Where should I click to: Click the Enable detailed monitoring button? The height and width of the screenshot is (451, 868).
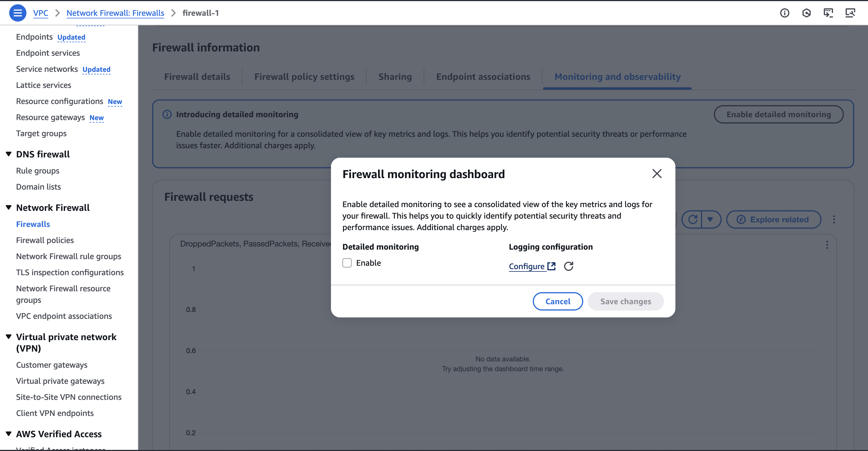(x=778, y=114)
